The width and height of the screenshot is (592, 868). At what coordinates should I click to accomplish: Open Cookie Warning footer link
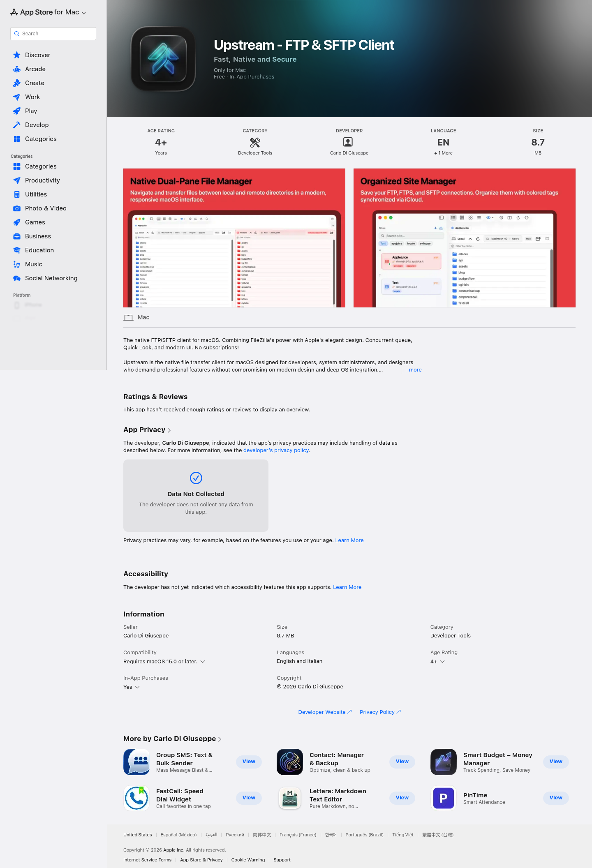pos(248,860)
